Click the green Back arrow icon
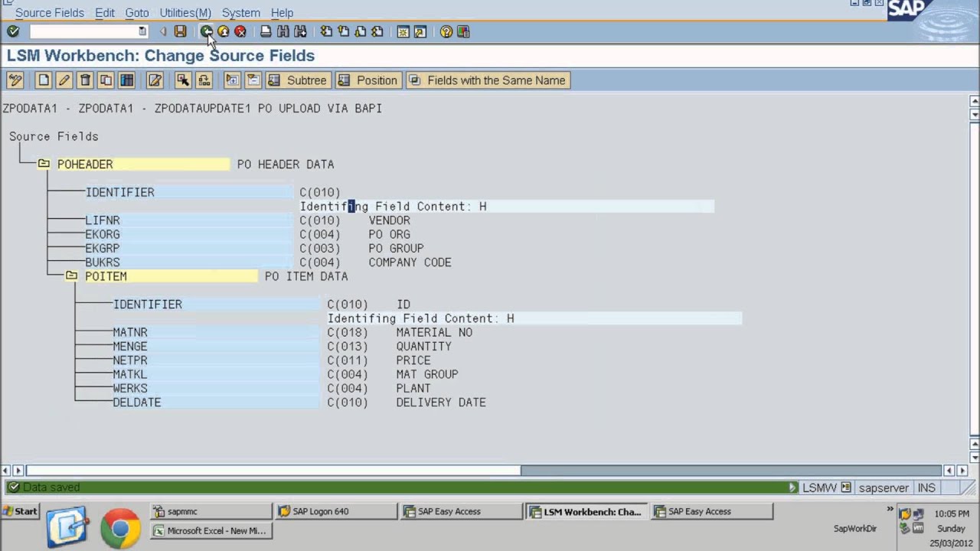The width and height of the screenshot is (980, 551). click(207, 31)
